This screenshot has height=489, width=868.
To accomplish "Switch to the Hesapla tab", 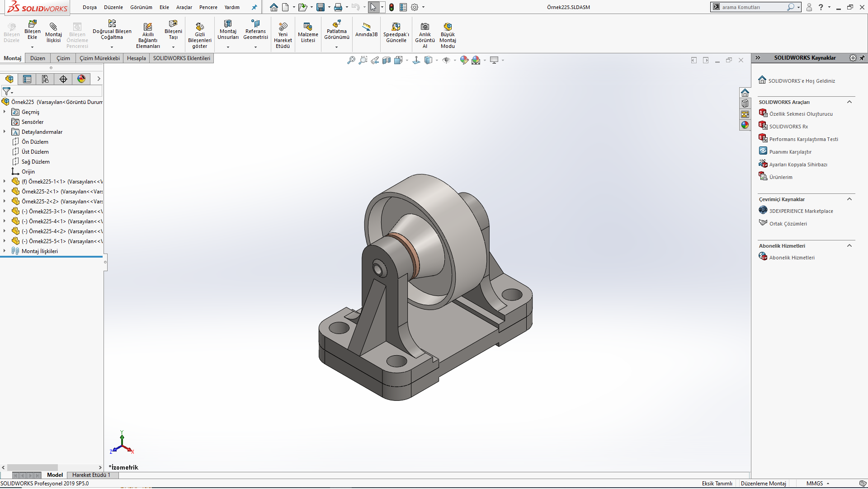I will [136, 58].
